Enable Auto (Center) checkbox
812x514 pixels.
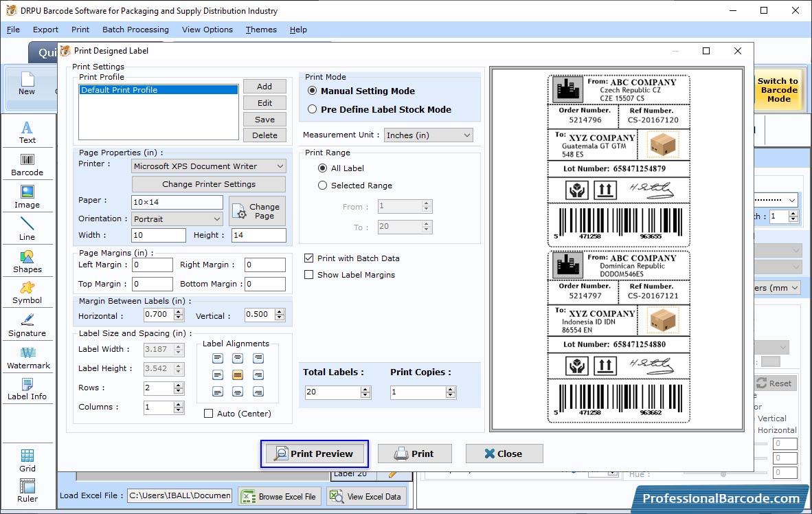point(209,414)
